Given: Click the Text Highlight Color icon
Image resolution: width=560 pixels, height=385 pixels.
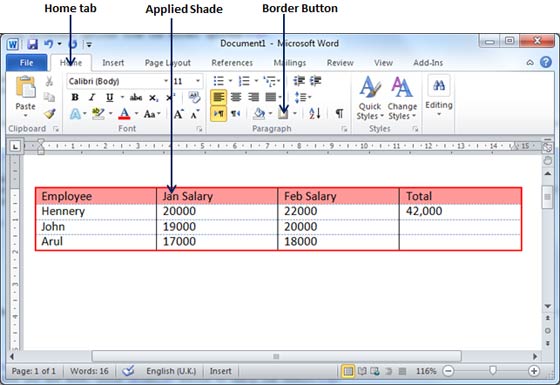Looking at the screenshot, I should 98,114.
